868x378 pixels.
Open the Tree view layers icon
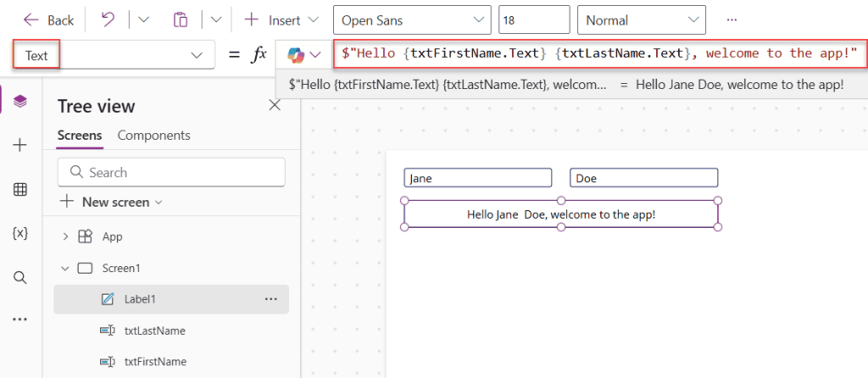(20, 101)
